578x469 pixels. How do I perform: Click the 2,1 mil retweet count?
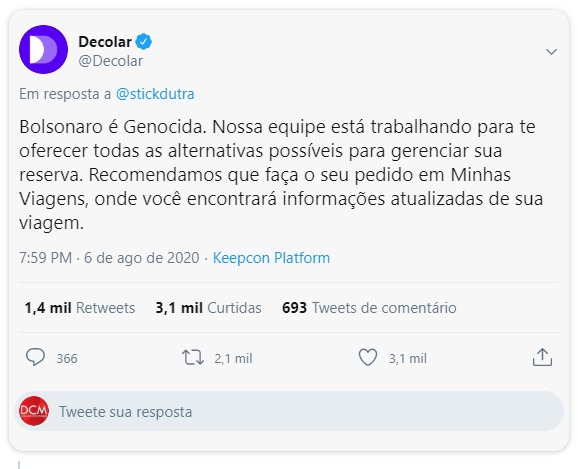[x=233, y=358]
